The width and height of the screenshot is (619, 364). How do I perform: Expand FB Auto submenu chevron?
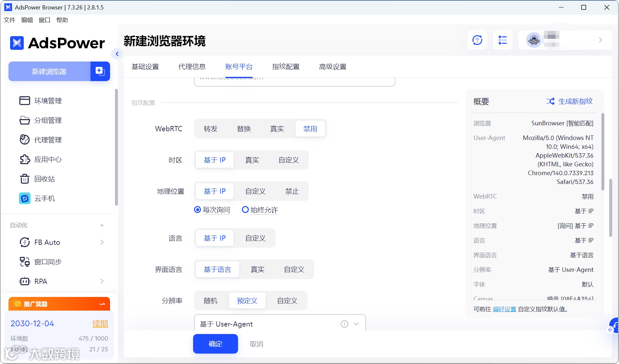click(102, 242)
